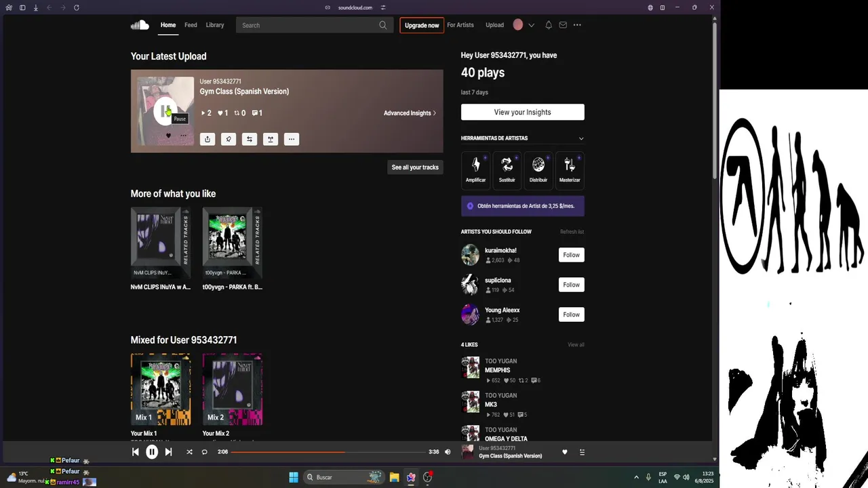This screenshot has width=868, height=488.
Task: Follow Young Aleexx
Action: 572,314
